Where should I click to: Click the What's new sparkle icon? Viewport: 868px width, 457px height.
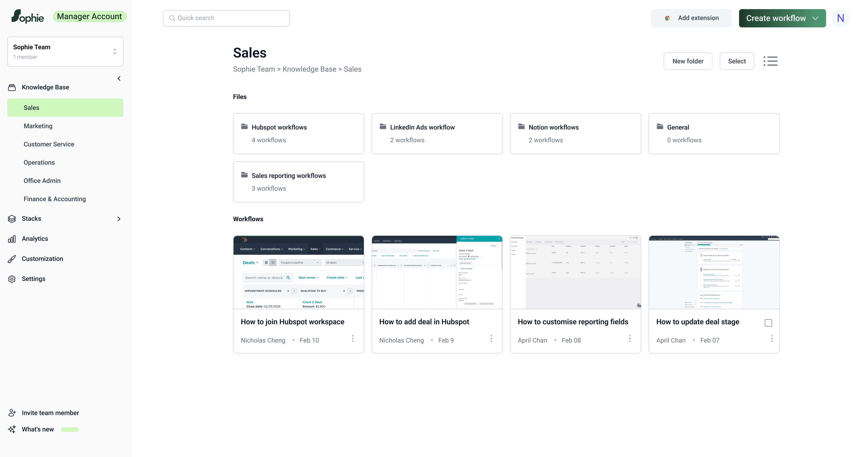12,429
